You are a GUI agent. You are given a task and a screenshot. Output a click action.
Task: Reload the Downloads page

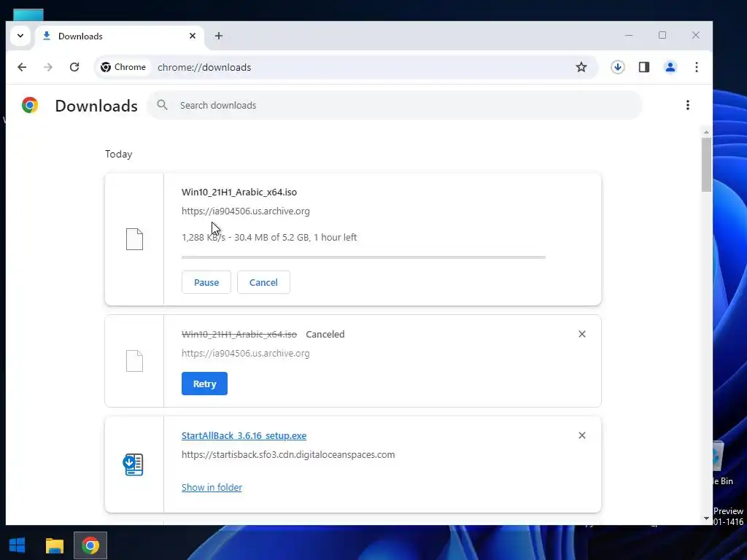(74, 67)
